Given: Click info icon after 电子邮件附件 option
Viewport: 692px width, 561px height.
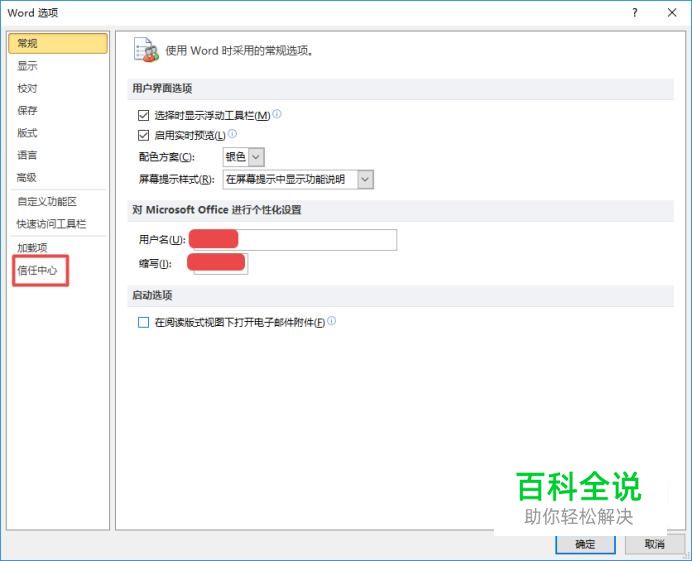Looking at the screenshot, I should tap(331, 321).
